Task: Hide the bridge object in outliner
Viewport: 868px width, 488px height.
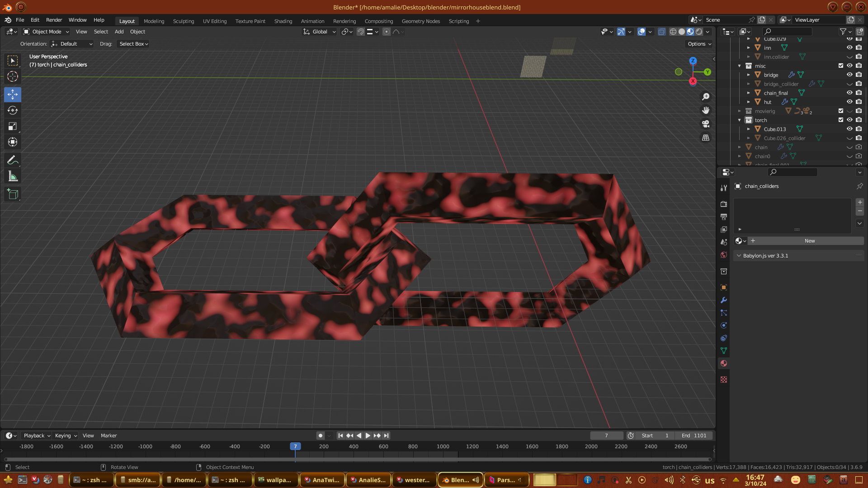Action: [849, 75]
